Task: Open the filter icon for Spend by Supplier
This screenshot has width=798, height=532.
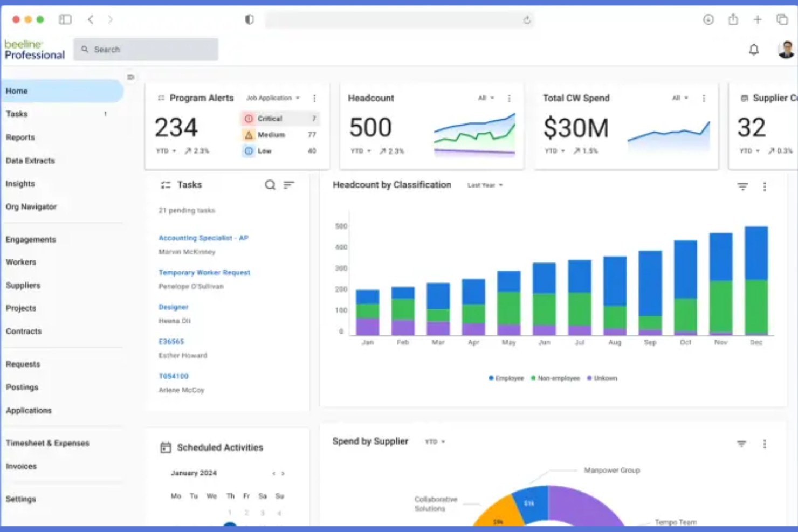Action: (x=741, y=444)
